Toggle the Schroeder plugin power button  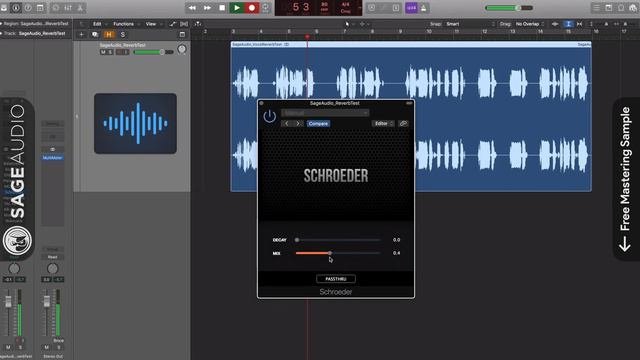click(269, 116)
